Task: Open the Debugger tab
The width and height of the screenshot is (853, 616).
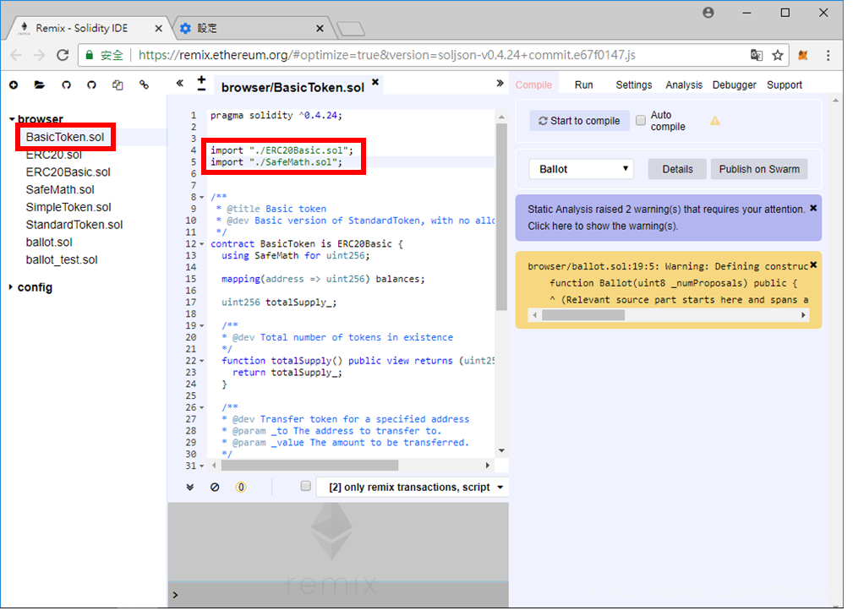Action: [x=734, y=84]
